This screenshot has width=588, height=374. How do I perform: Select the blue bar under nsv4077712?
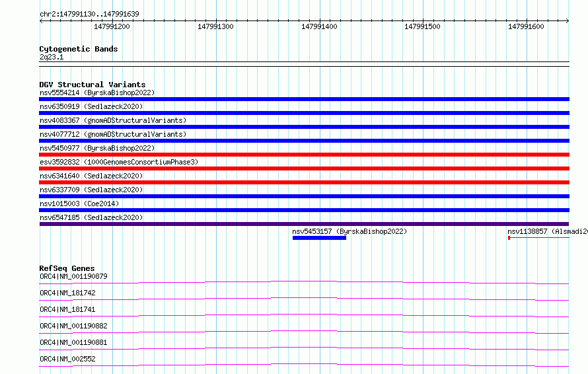pyautogui.click(x=304, y=141)
